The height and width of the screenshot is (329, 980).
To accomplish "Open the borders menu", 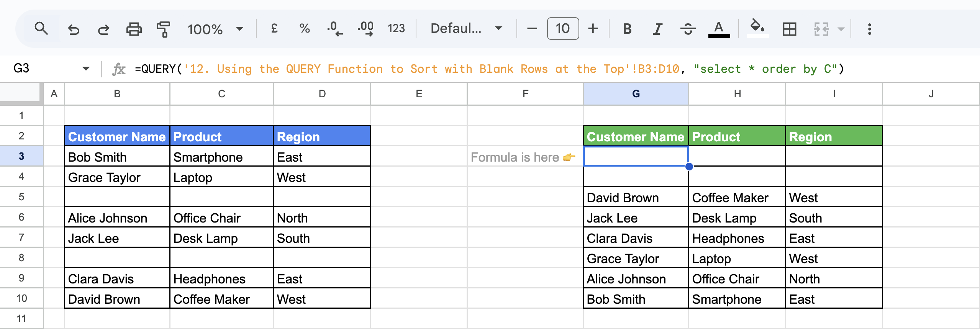I will pos(789,29).
